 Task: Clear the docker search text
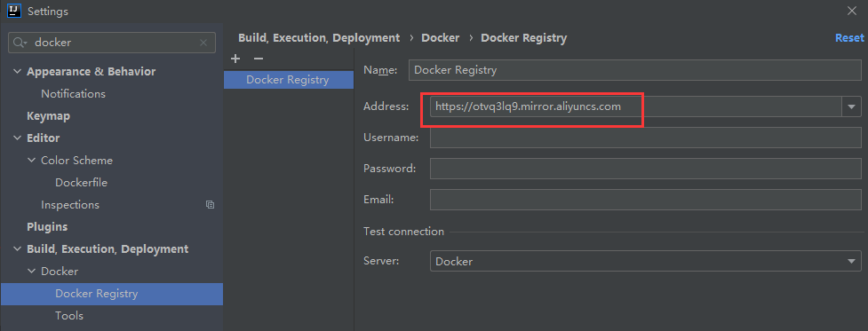tap(203, 43)
